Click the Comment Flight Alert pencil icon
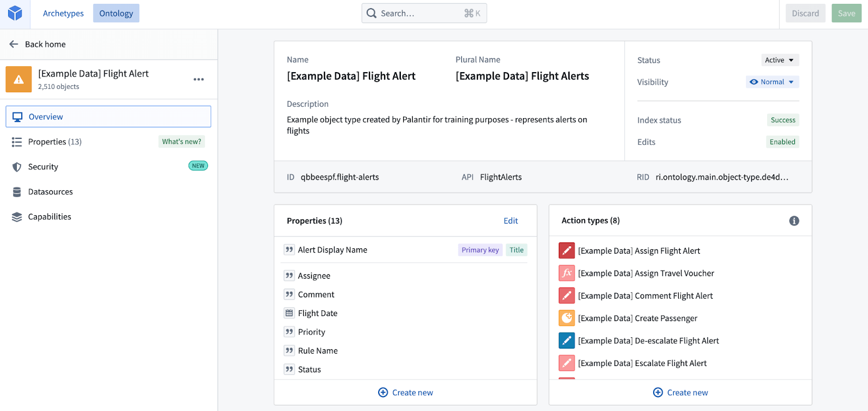The height and width of the screenshot is (411, 868). click(566, 296)
